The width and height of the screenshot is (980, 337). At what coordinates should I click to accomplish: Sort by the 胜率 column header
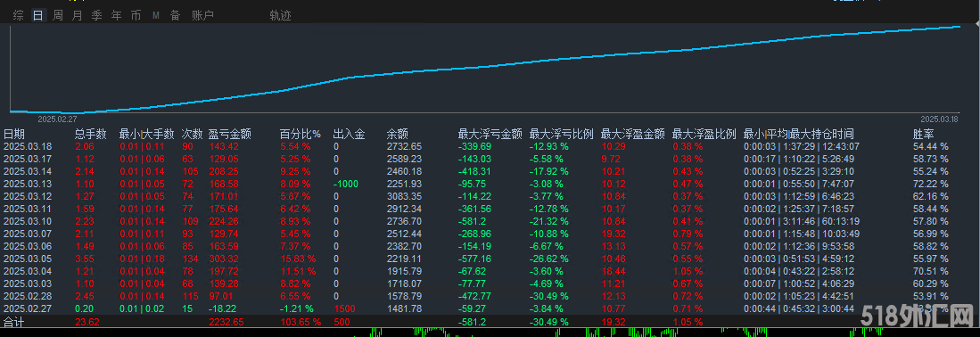tap(924, 134)
